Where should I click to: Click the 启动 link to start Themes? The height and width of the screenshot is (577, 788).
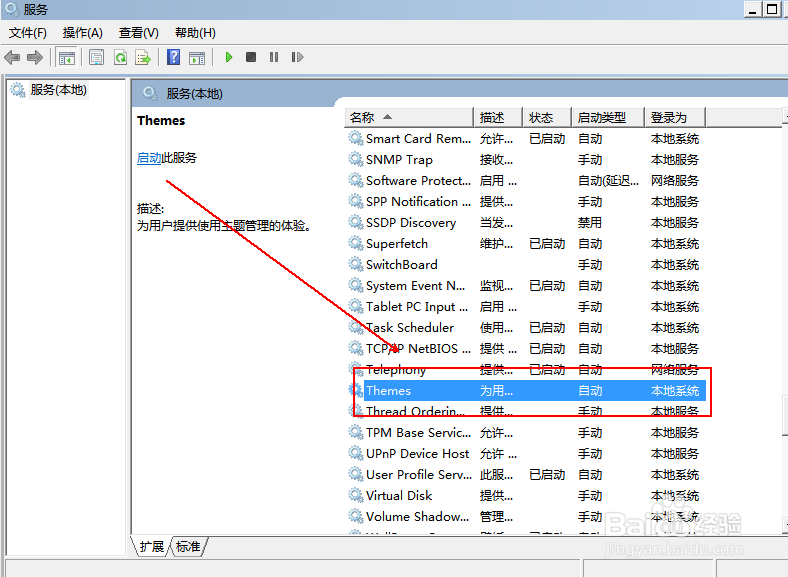click(149, 158)
